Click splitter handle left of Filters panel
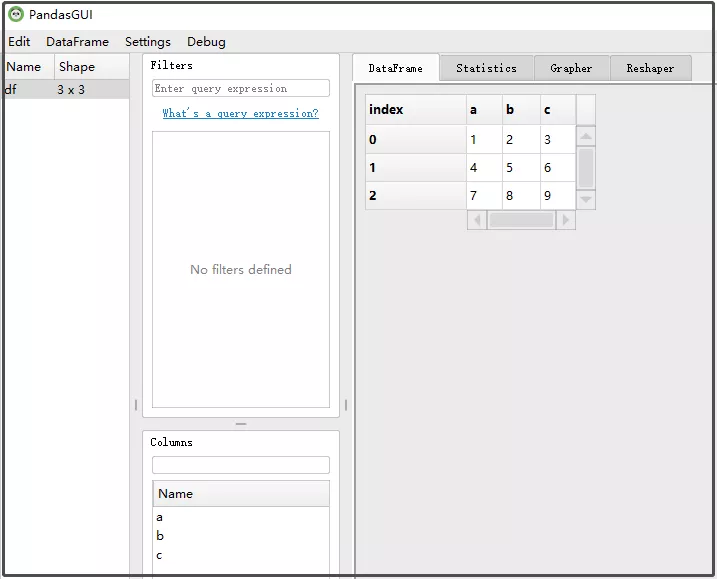Viewport: 717px width, 579px height. (136, 405)
